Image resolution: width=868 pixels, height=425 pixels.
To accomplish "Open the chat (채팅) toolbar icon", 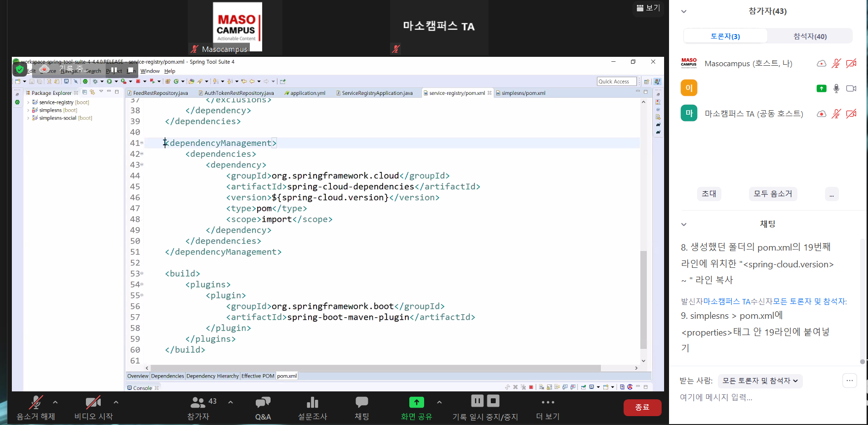I will coord(361,403).
